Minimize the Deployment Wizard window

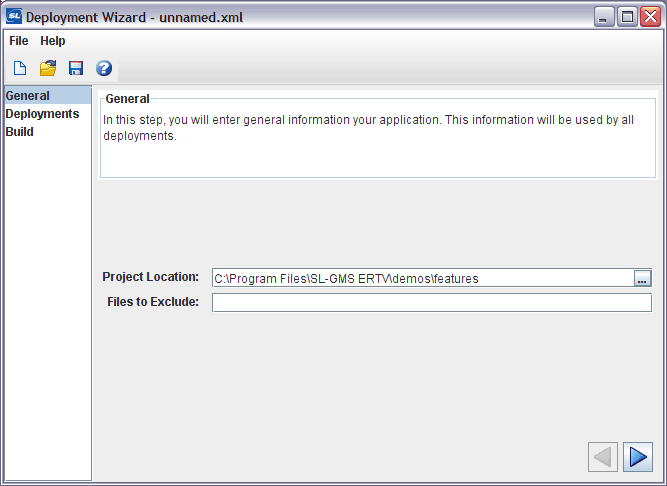(604, 17)
